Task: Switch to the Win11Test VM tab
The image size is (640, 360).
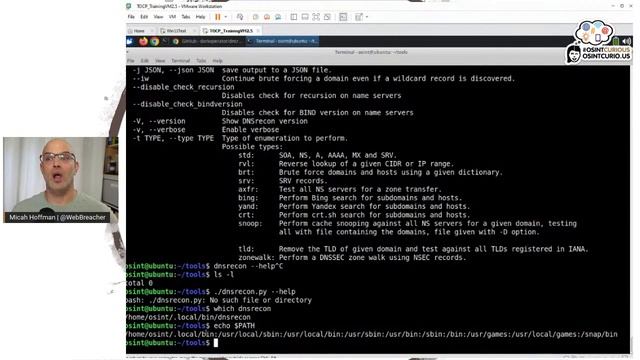Action: coord(176,31)
